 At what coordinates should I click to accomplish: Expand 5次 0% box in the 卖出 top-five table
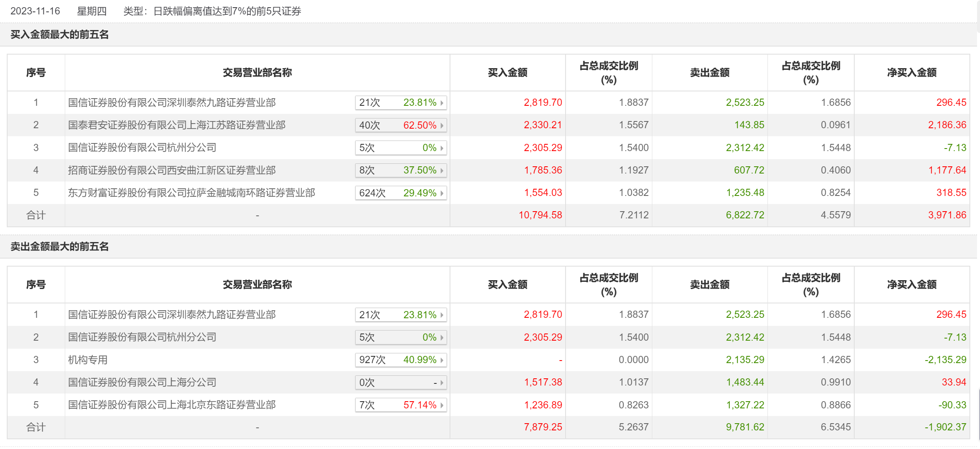pos(401,337)
